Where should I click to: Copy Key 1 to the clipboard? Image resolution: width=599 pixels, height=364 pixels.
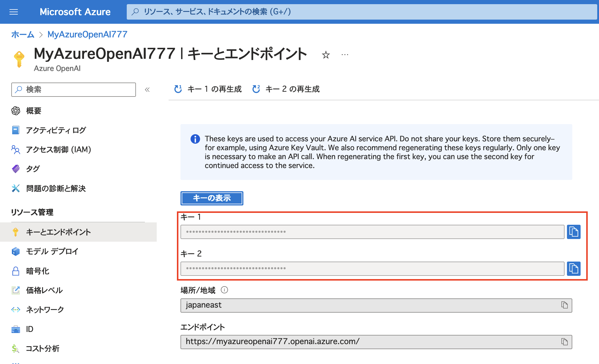coord(573,232)
